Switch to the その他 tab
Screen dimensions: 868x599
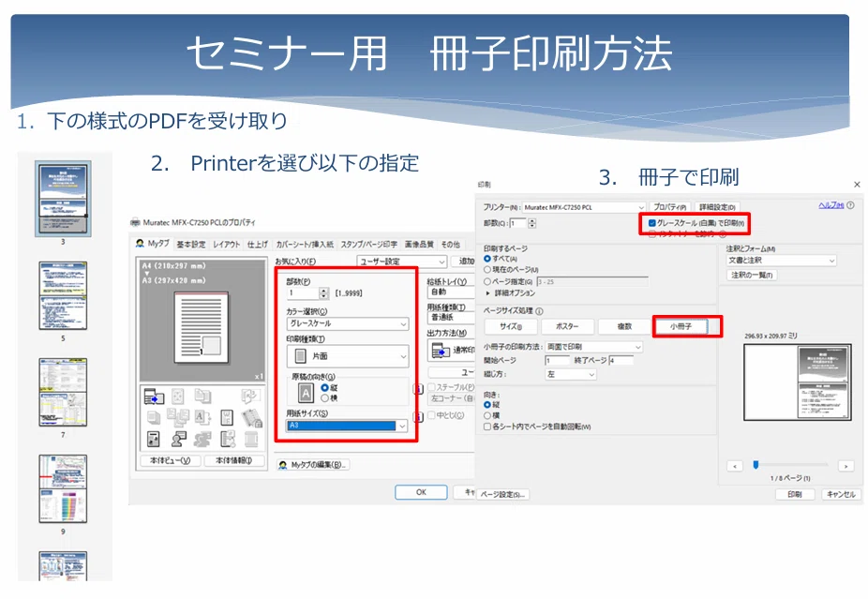450,244
